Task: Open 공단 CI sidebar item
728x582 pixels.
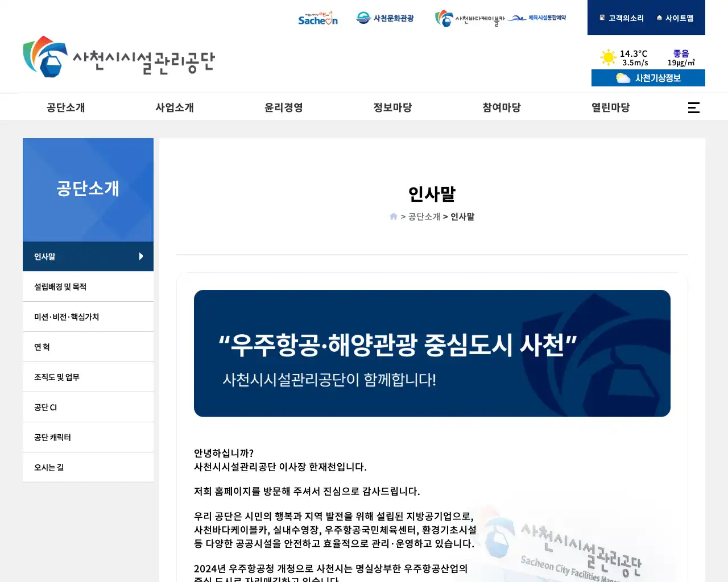Action: click(x=88, y=407)
